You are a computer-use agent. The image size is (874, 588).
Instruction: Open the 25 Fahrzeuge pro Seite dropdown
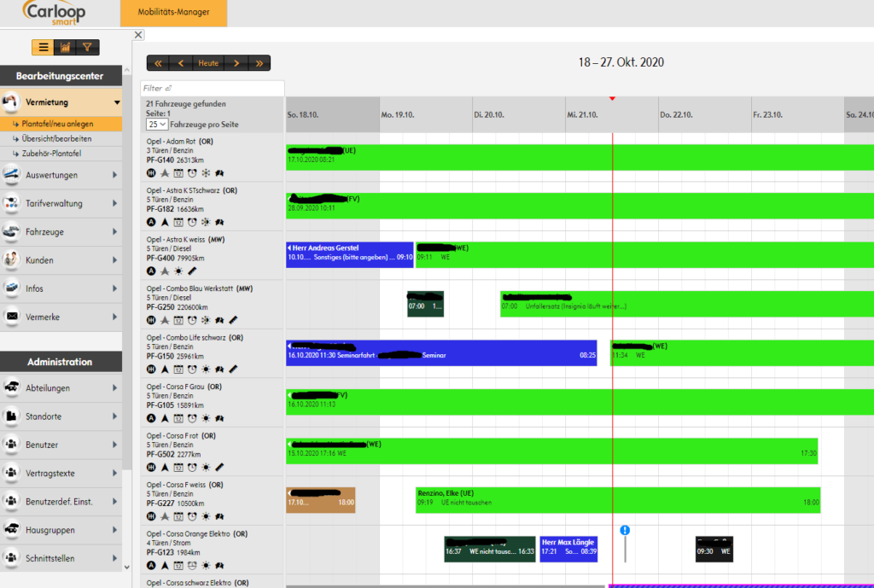click(x=157, y=125)
